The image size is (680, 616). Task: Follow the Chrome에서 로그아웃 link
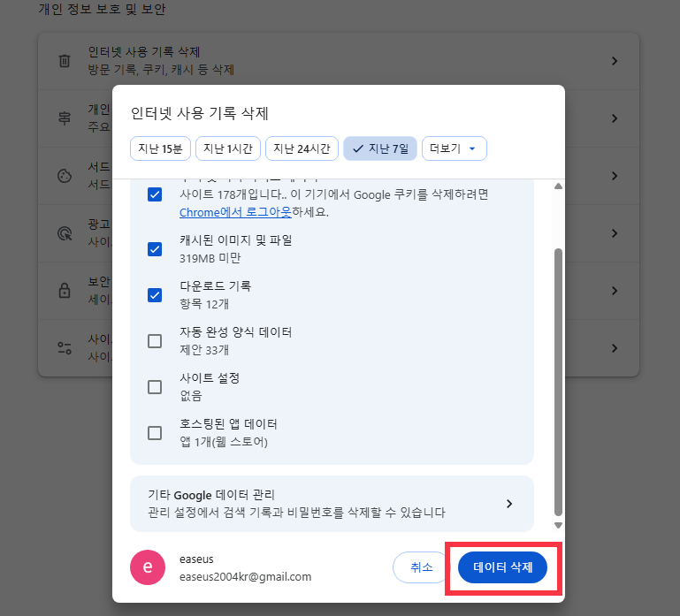click(235, 212)
